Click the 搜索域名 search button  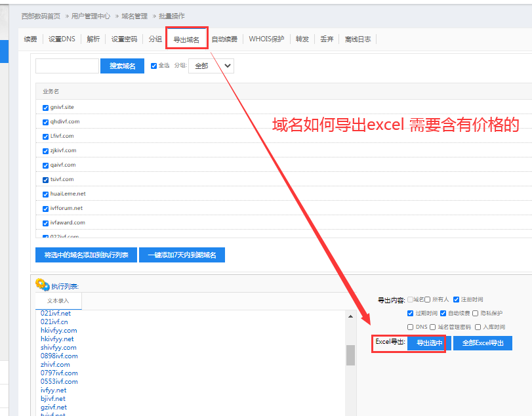click(122, 66)
